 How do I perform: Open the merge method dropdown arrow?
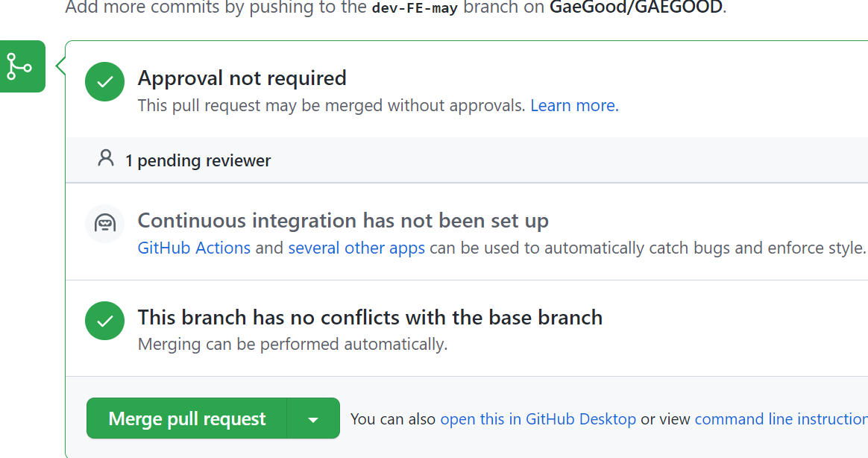point(313,418)
